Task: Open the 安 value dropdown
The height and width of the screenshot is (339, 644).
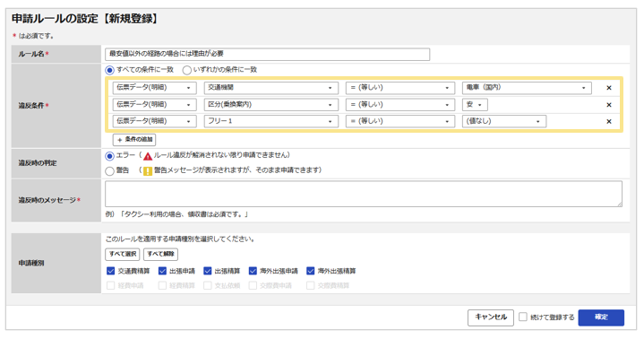Action: point(475,105)
